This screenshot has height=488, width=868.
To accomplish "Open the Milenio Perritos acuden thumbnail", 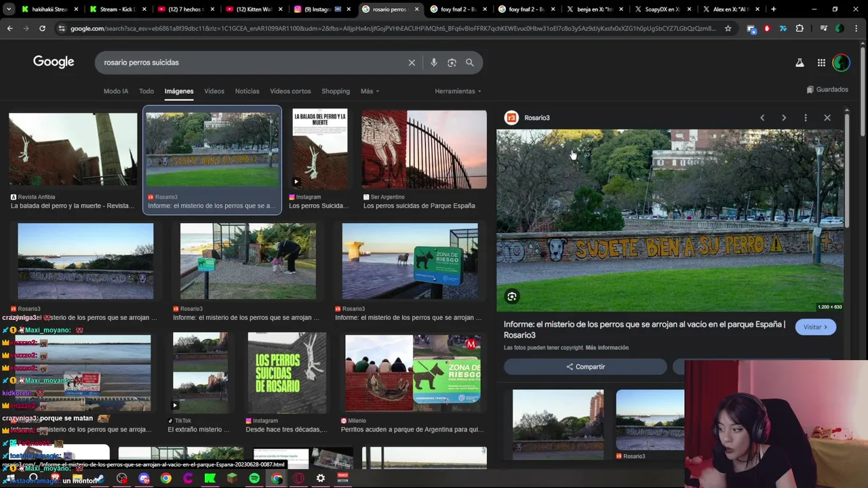I will (x=413, y=373).
